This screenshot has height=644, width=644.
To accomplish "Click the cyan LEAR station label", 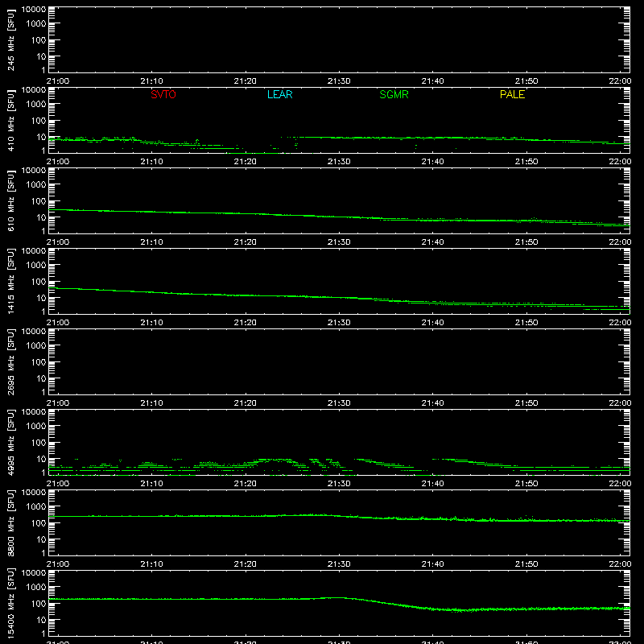I will point(279,94).
